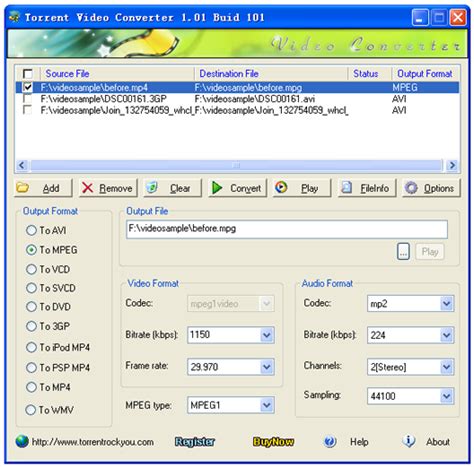Image resolution: width=474 pixels, height=467 pixels.
Task: Check the Join_132754059 file checkbox
Action: pos(28,110)
